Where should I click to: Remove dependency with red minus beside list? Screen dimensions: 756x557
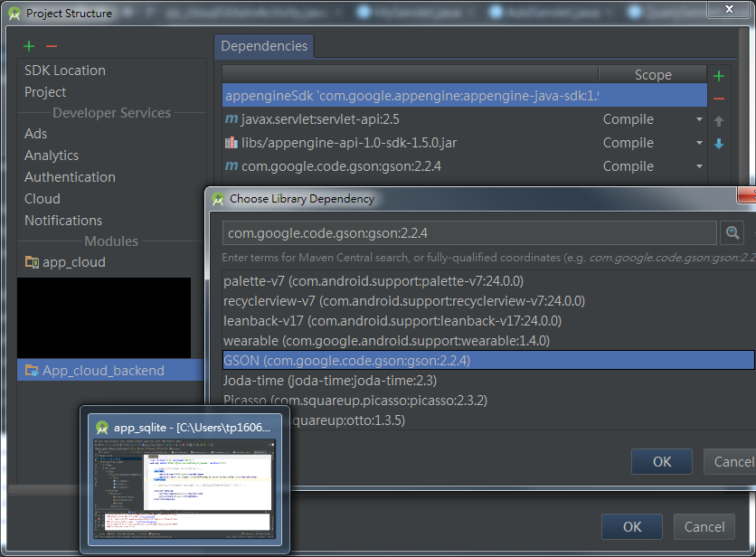tap(718, 99)
